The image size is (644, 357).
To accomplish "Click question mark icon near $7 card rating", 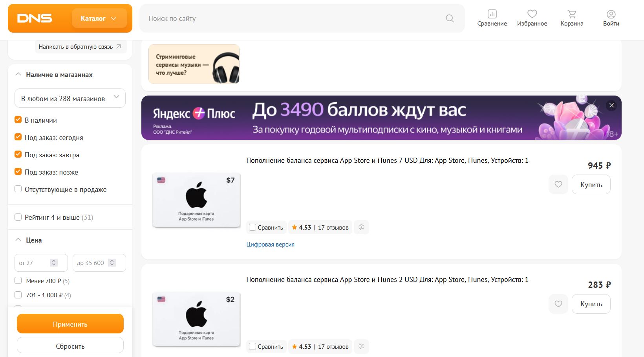I will point(361,227).
